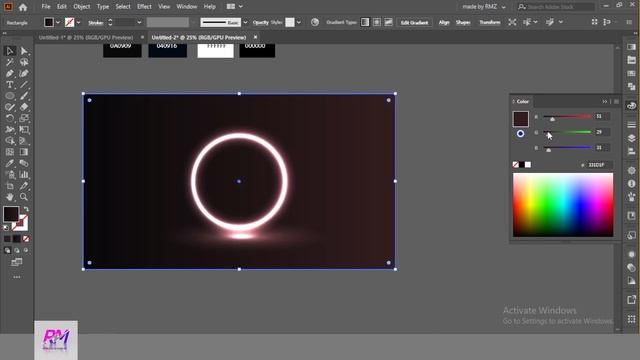
Task: Select the Shaper tool
Action: point(10,107)
